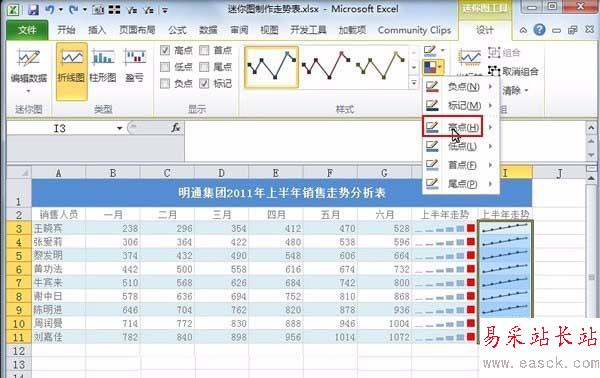Open the Developer tab
This screenshot has height=378, width=600.
point(308,30)
